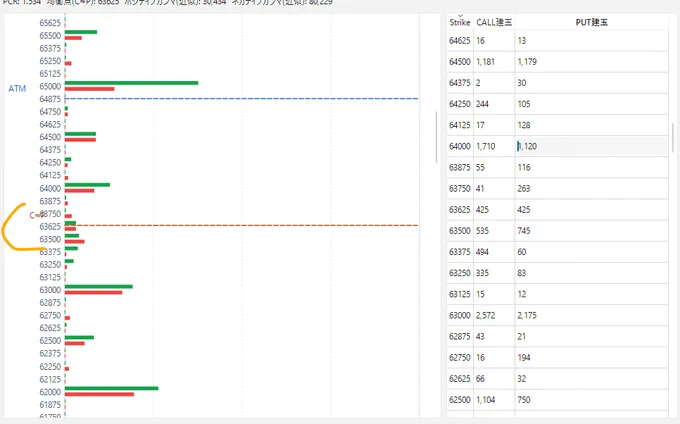Select Strike cell 64625 in the table
This screenshot has width=680, height=424.
tap(460, 41)
